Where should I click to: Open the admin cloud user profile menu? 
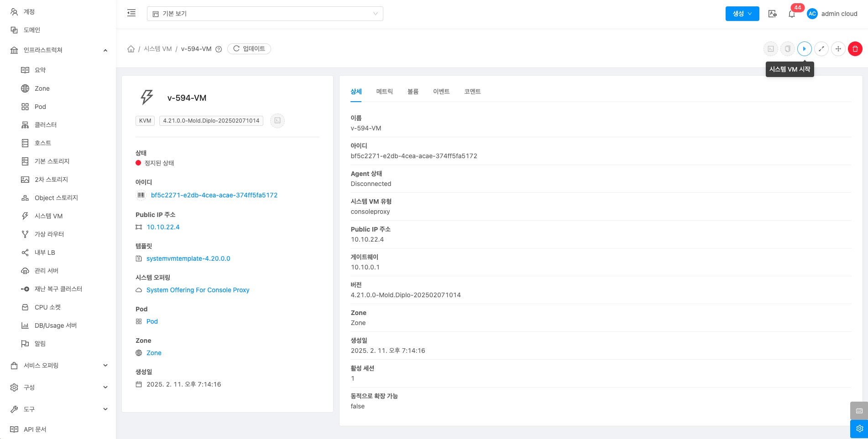pyautogui.click(x=833, y=14)
